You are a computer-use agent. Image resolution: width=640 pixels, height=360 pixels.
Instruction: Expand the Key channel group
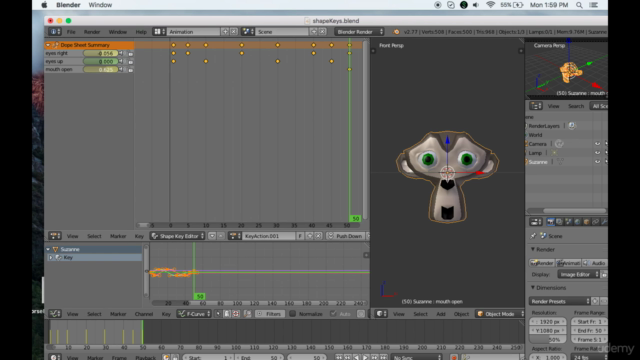pos(51,258)
